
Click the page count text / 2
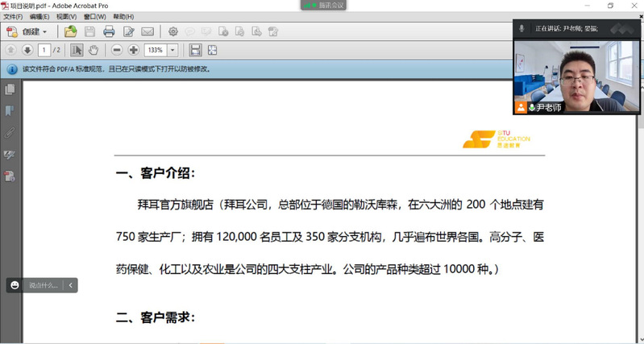[x=56, y=50]
